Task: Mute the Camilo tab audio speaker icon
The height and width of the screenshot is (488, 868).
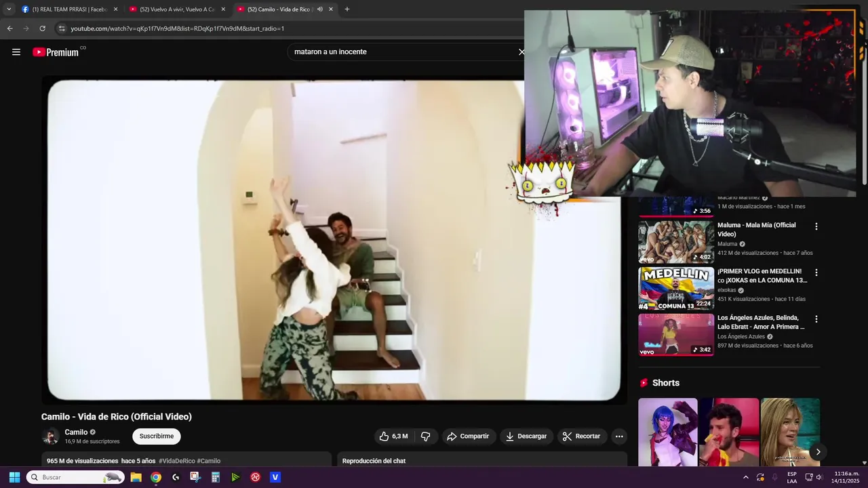Action: [x=319, y=9]
